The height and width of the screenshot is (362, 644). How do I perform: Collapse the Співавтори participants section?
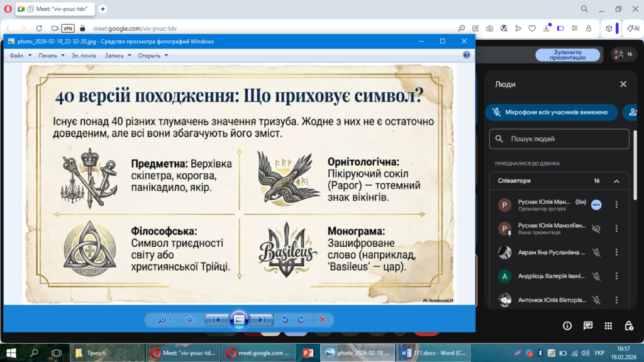pos(616,181)
